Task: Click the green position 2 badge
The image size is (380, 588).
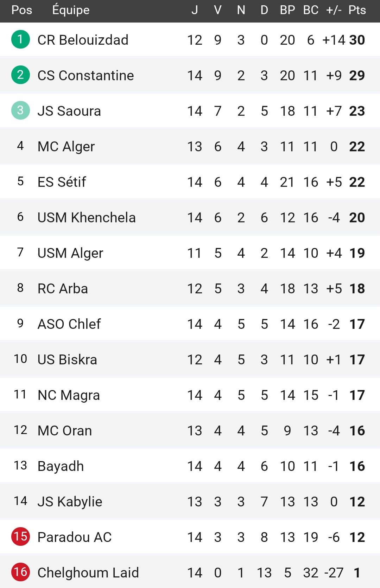Action: pos(20,75)
